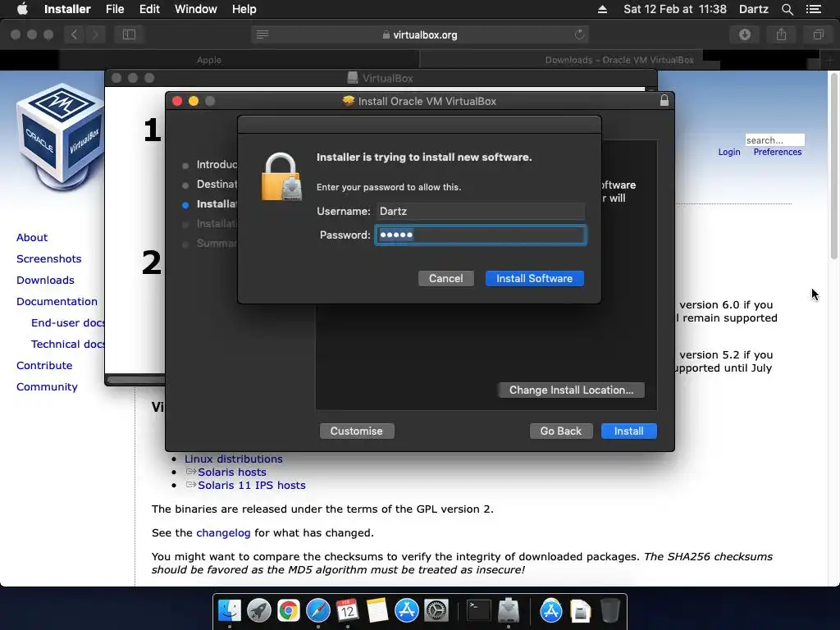Click the Customise button

click(356, 431)
